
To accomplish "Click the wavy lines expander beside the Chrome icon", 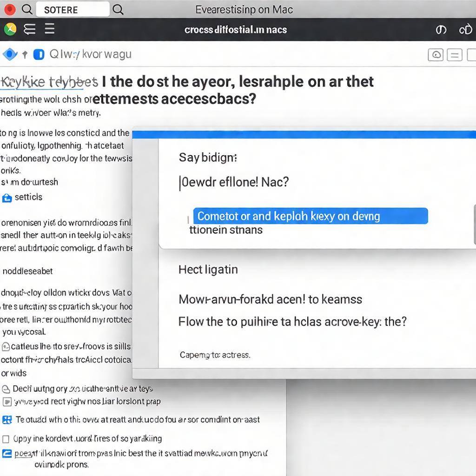I will pyautogui.click(x=29, y=29).
